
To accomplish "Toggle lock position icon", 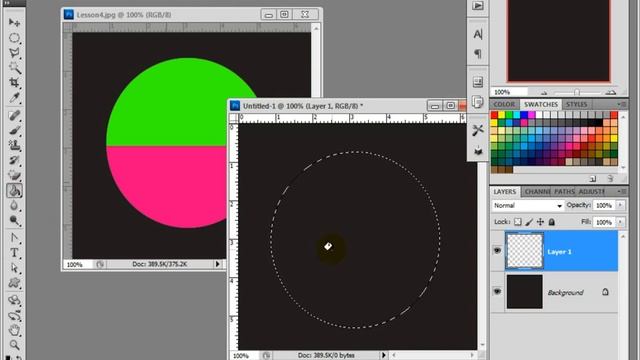I will coord(540,222).
